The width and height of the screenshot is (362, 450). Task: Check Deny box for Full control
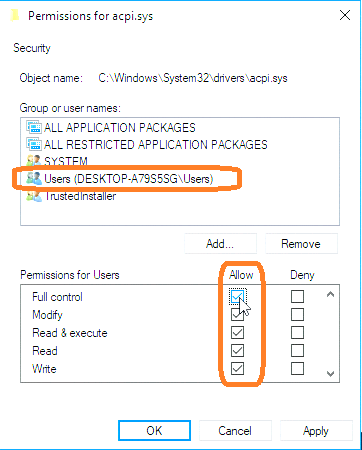coord(297,296)
